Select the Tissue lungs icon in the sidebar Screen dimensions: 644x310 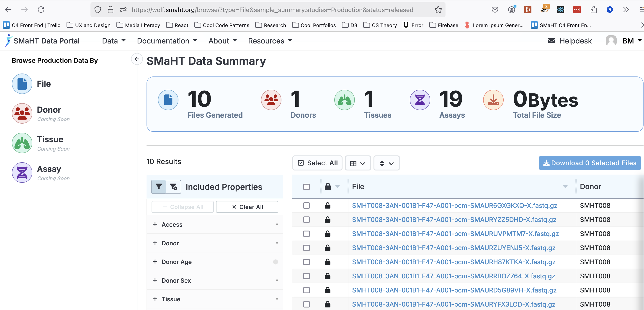[x=22, y=143]
